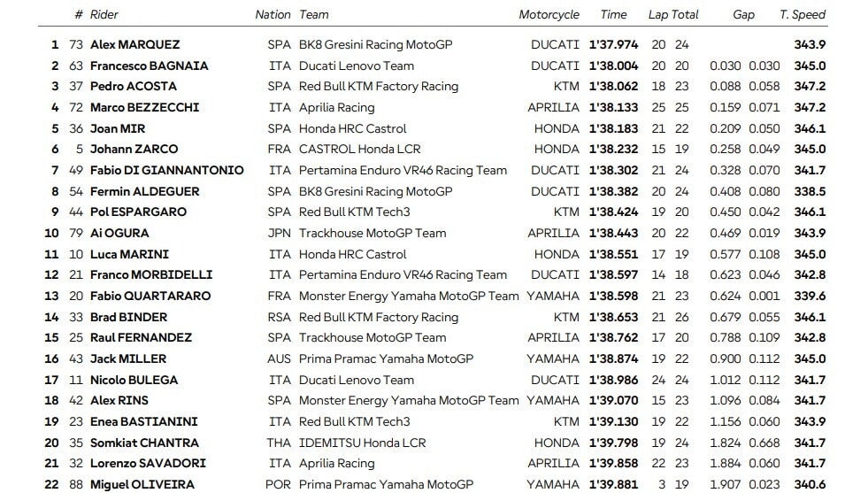Select the Time column header
The image size is (868, 493).
(613, 14)
